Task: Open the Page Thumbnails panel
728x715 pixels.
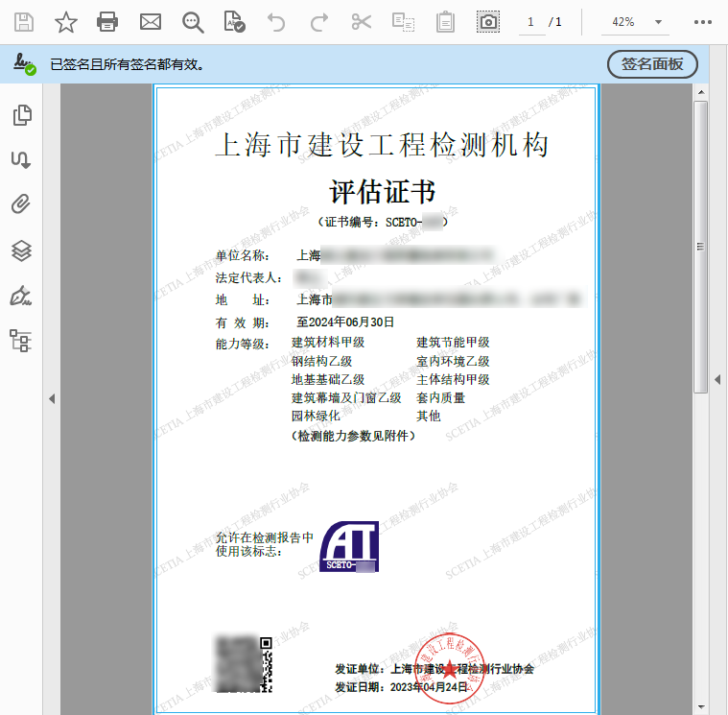Action: click(x=21, y=115)
